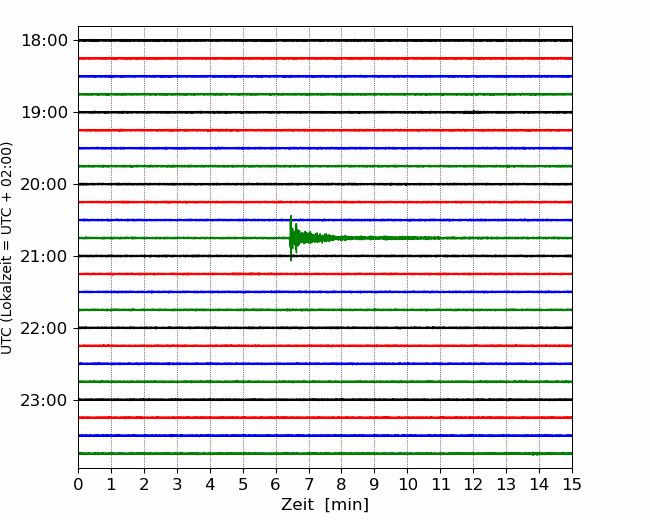Screen dimensions: 650x520
Task: Click the 23:00 time label
Action: point(44,400)
